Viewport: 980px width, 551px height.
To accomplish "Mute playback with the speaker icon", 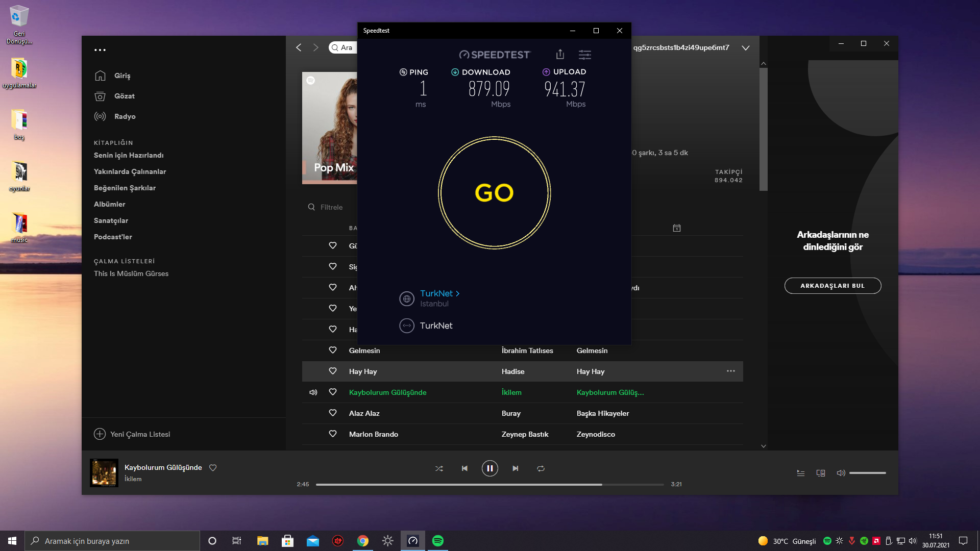I will coord(841,473).
